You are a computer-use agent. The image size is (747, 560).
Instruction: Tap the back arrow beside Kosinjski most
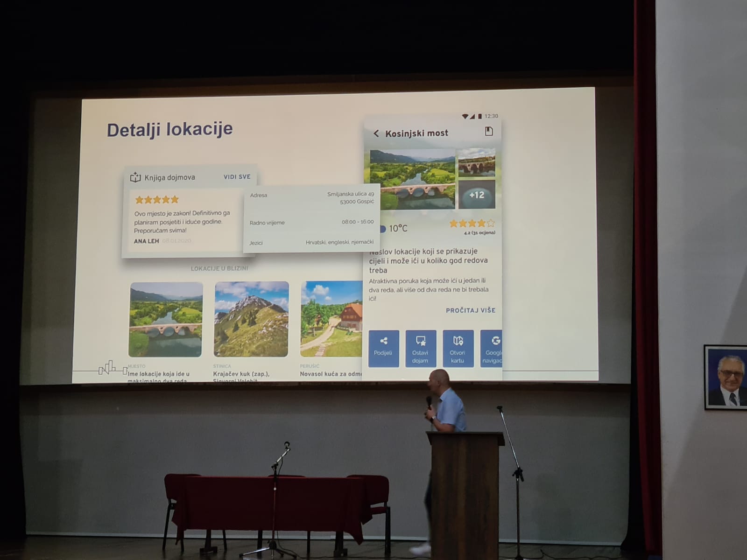coord(376,133)
